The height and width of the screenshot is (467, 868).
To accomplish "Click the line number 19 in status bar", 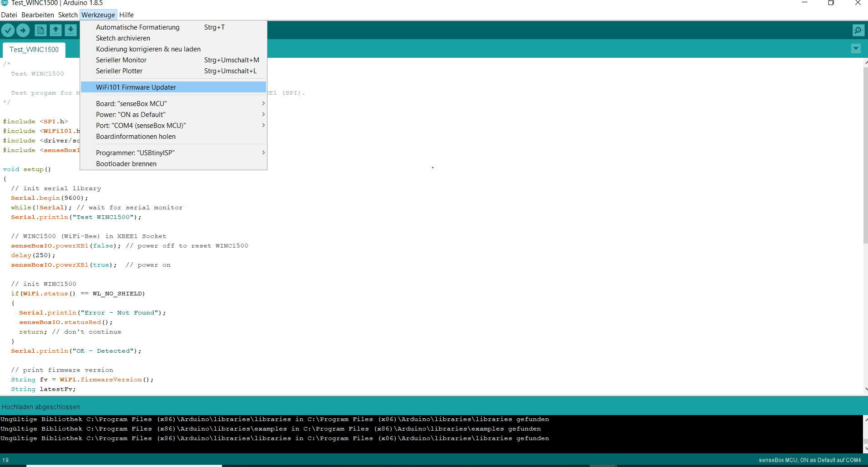I will click(x=5, y=460).
